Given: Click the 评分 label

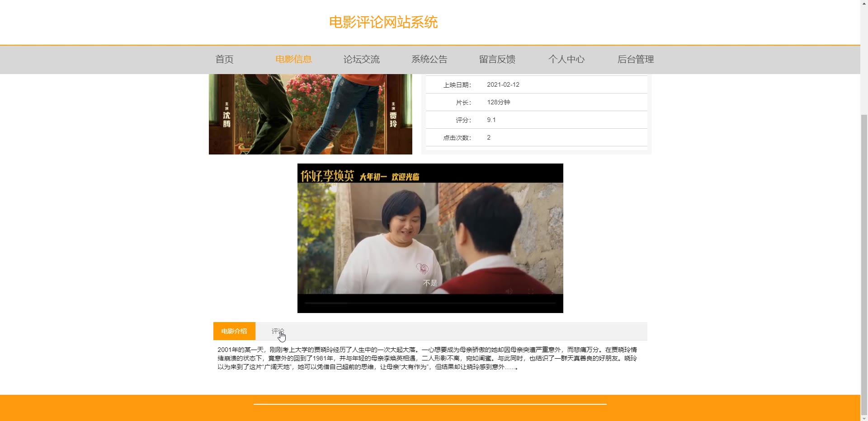Looking at the screenshot, I should 463,120.
